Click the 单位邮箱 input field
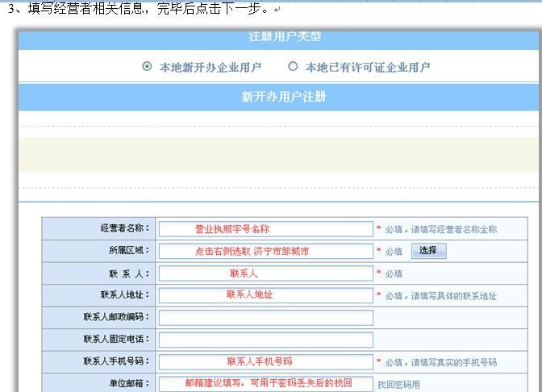 [x=266, y=384]
